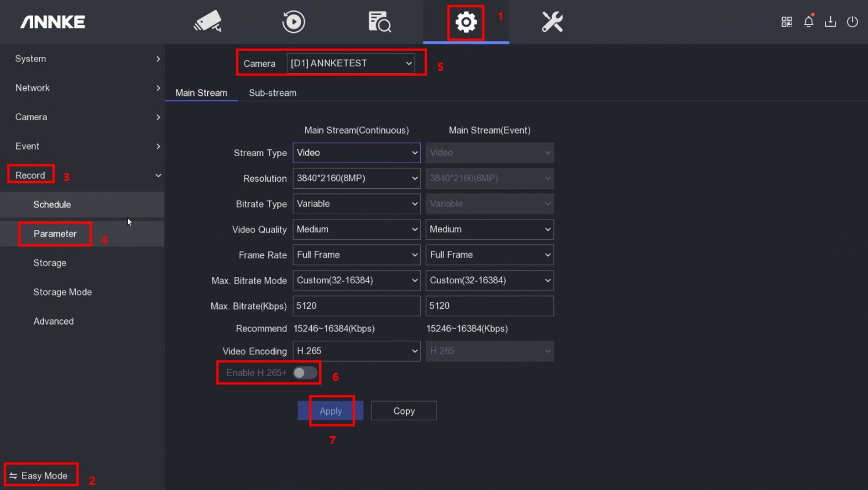Open the maintenance tools icon

click(552, 21)
